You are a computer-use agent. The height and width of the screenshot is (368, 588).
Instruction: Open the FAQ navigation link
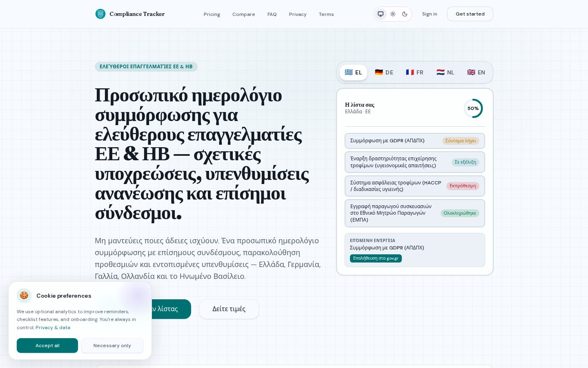(272, 14)
